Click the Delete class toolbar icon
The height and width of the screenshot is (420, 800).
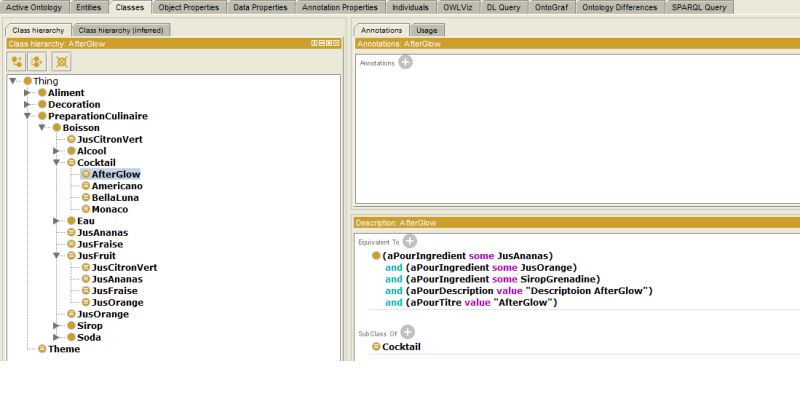click(x=62, y=62)
